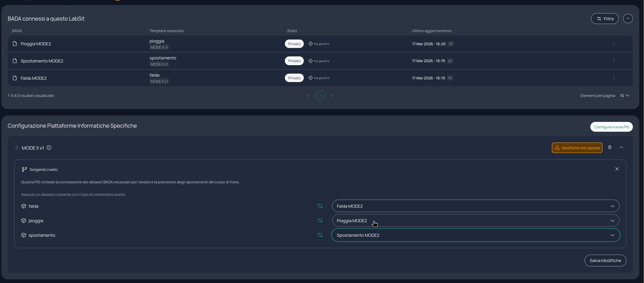Open the Falda MODE2 dataset dropdown

(x=476, y=206)
